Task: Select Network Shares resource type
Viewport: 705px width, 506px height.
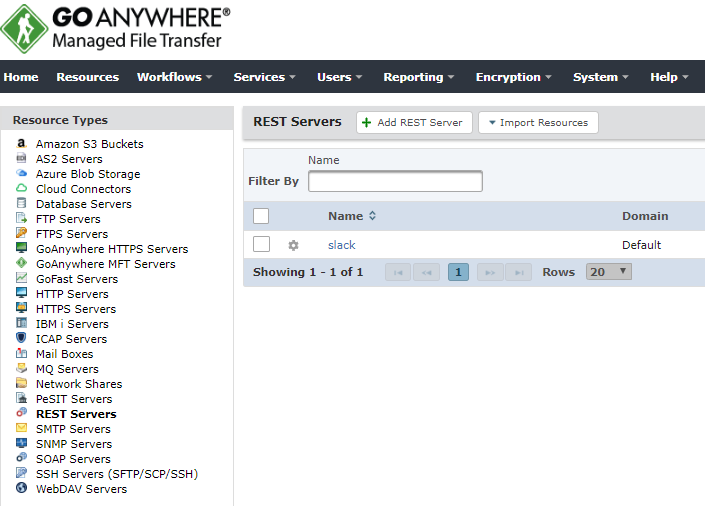Action: [79, 384]
